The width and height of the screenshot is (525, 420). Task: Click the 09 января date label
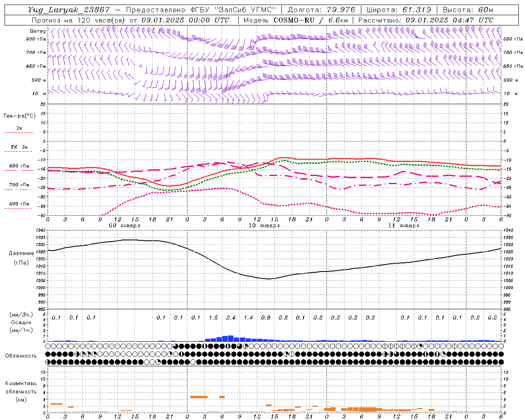coord(124,226)
